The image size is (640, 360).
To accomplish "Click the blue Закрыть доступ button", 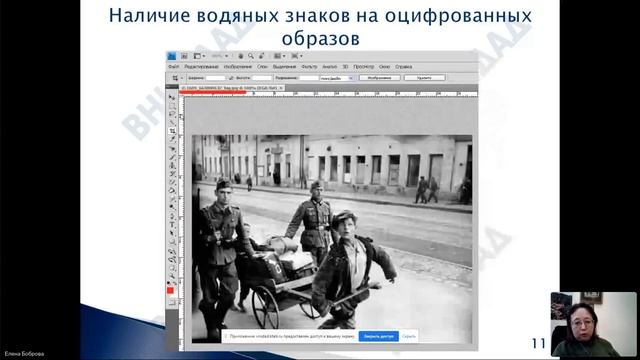I will (378, 336).
